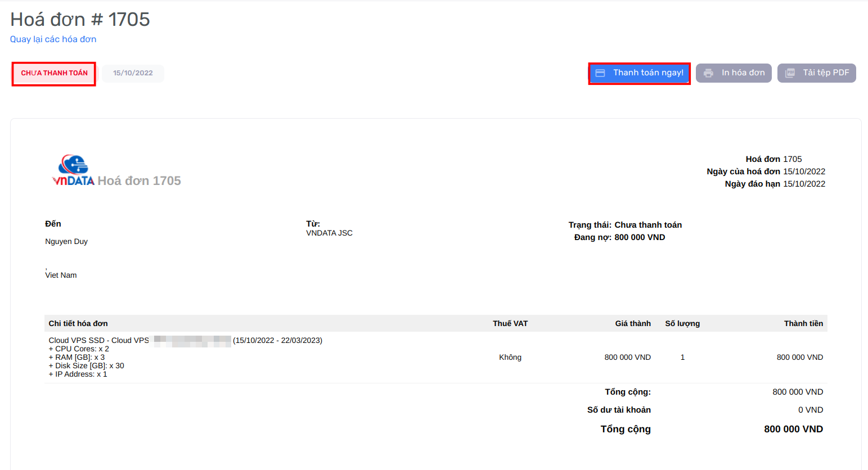Image resolution: width=868 pixels, height=470 pixels.
Task: Select the Cloud VPS SSD line item
Action: pos(98,341)
